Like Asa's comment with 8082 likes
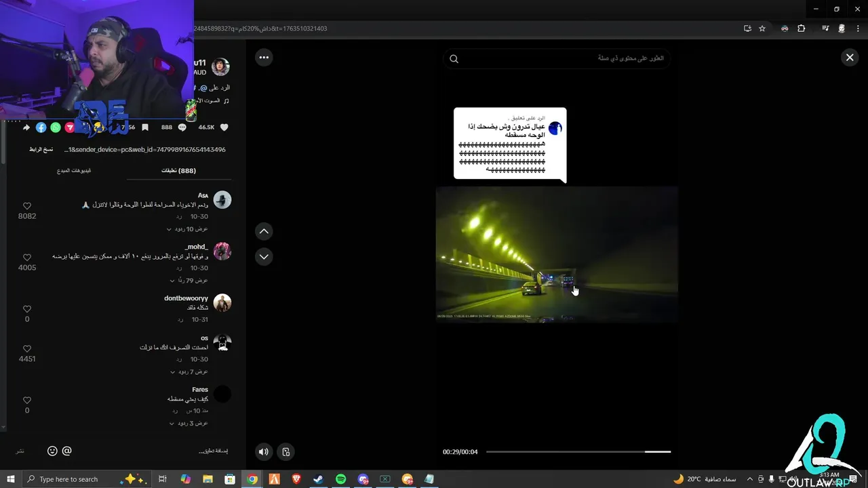The height and width of the screenshot is (488, 868). (x=27, y=206)
